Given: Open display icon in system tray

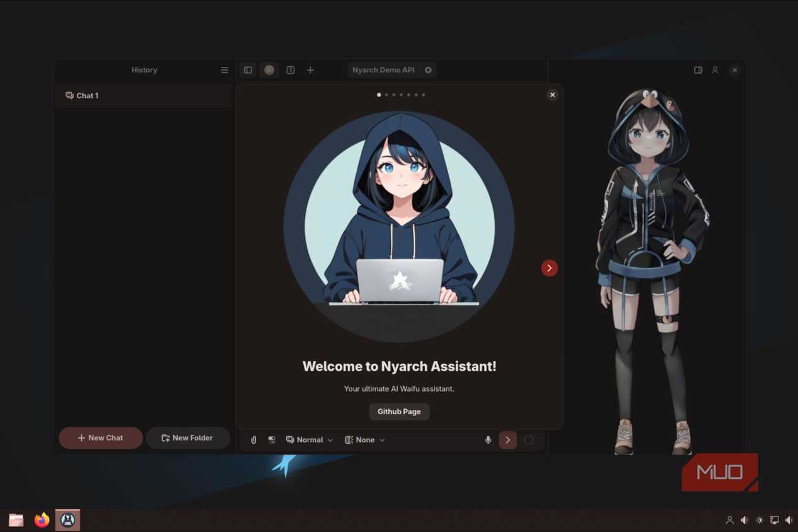Looking at the screenshot, I should (775, 520).
